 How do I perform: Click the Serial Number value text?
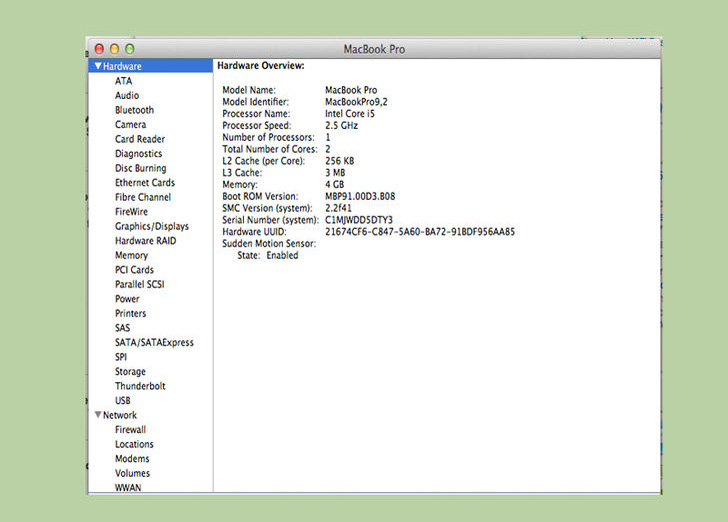[359, 219]
